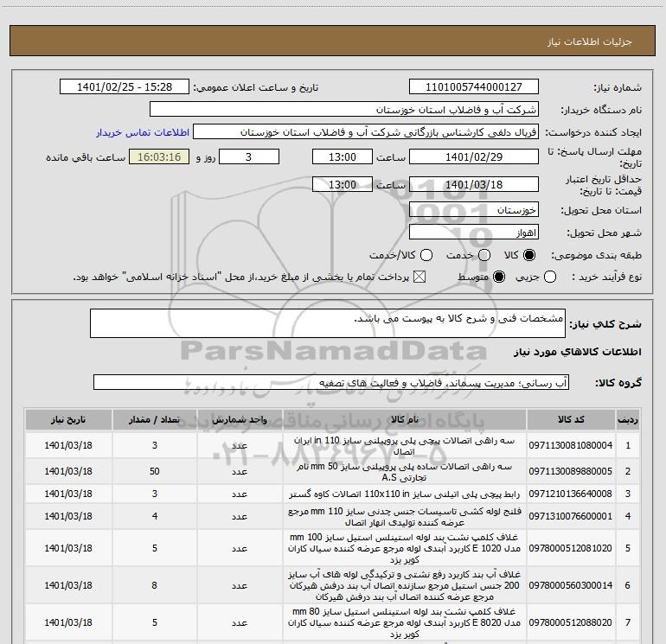Click the جزئیات اطلاعات نیاز header title
The height and width of the screenshot is (644, 666).
point(590,41)
